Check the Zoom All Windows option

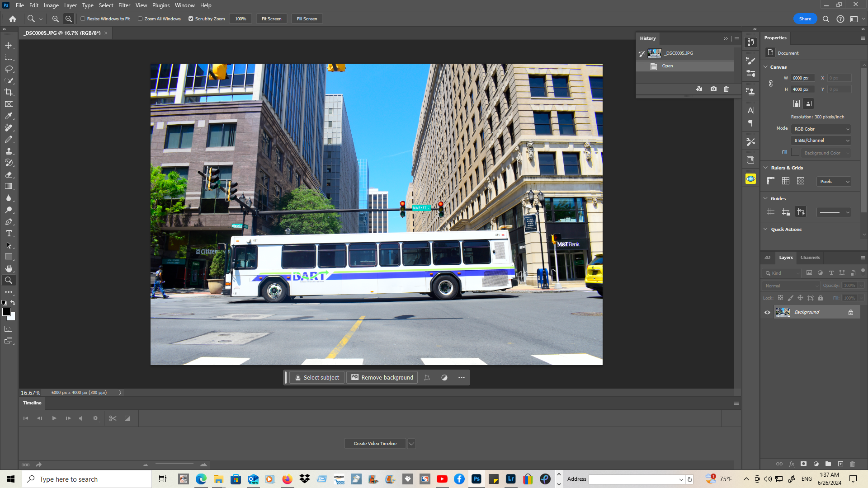(140, 19)
